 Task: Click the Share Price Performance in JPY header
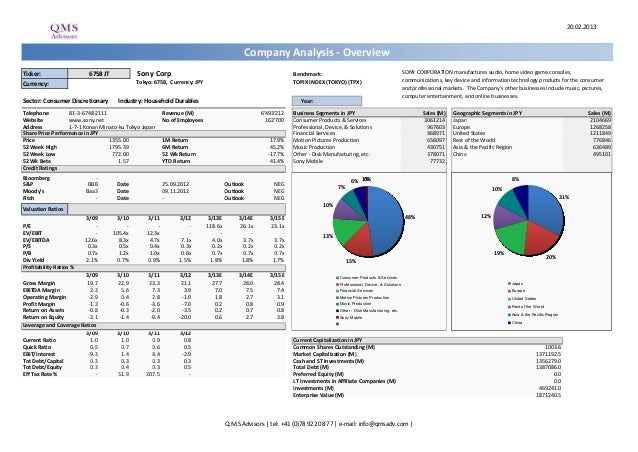pyautogui.click(x=154, y=133)
